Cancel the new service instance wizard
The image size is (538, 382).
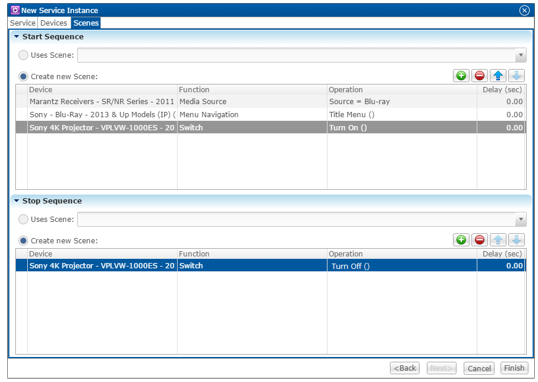479,368
